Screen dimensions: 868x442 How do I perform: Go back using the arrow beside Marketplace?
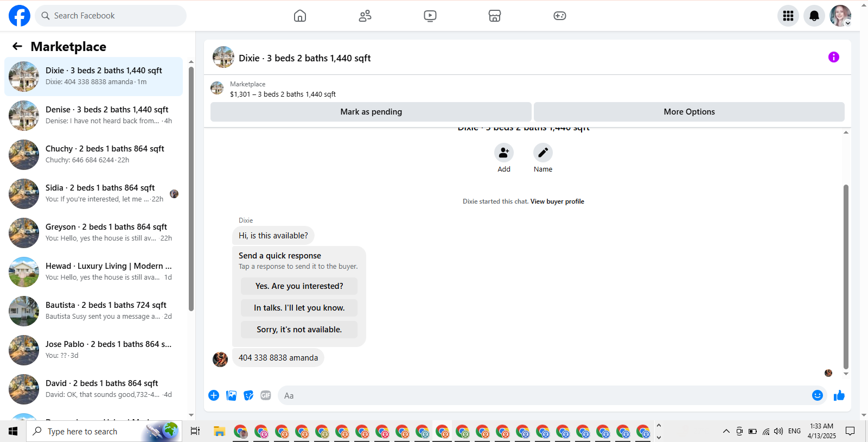pyautogui.click(x=17, y=46)
